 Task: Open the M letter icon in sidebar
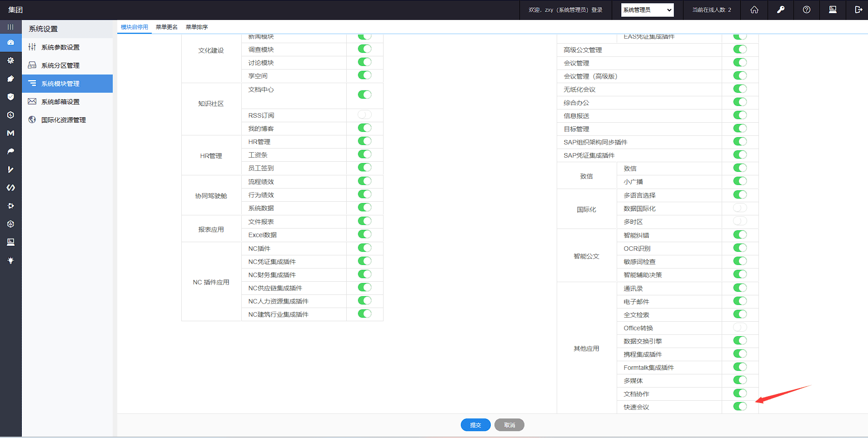(x=10, y=133)
